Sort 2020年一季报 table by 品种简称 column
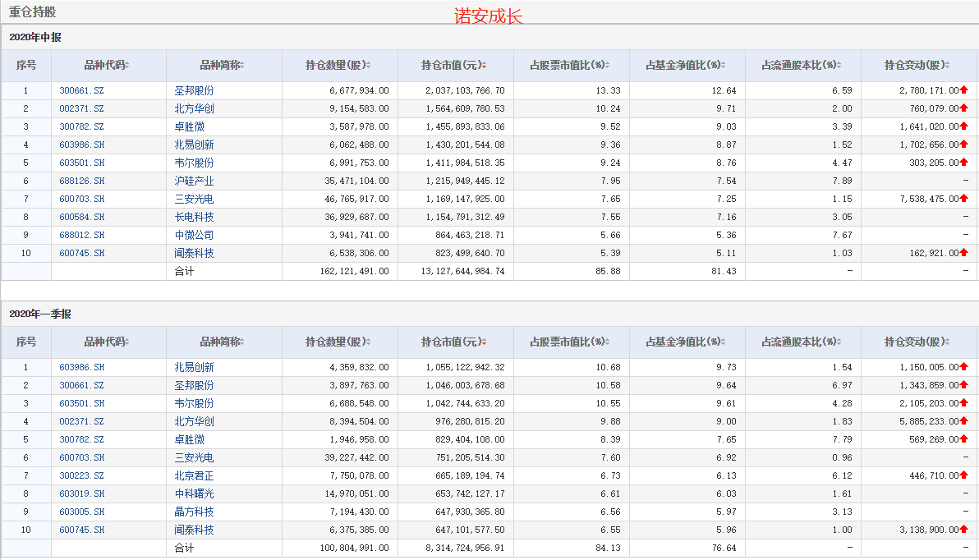Image resolution: width=979 pixels, height=560 pixels. (222, 342)
